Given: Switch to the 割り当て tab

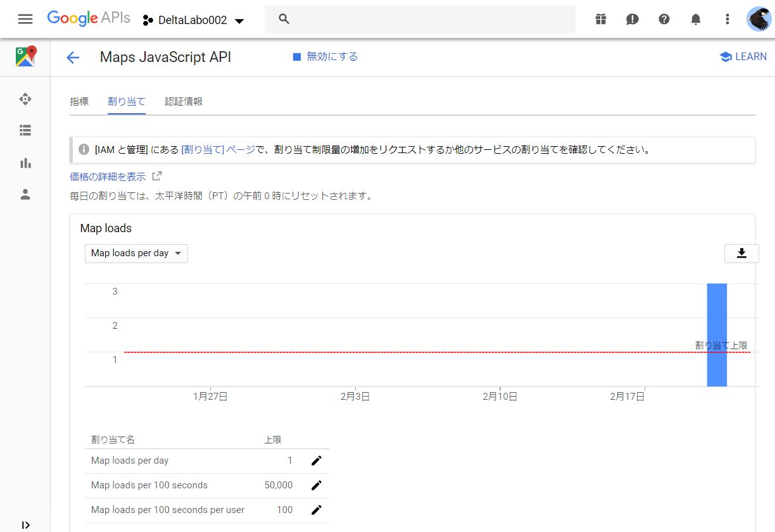Looking at the screenshot, I should pyautogui.click(x=127, y=101).
